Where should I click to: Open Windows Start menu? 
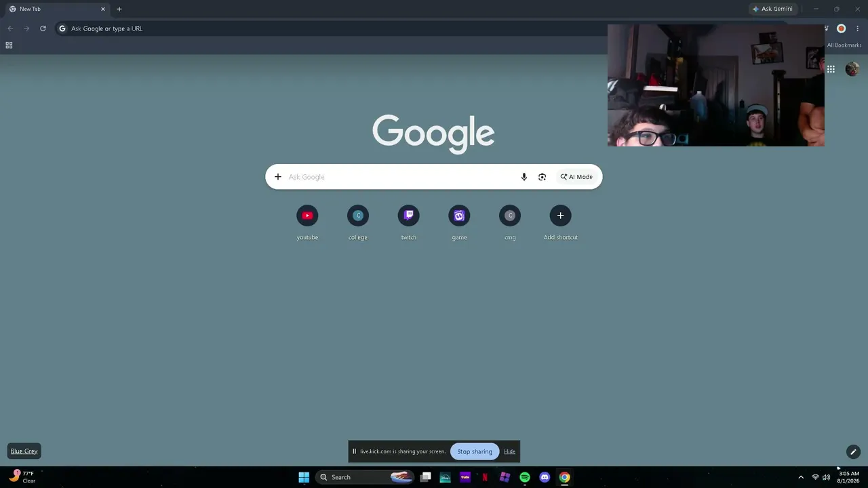click(x=304, y=477)
